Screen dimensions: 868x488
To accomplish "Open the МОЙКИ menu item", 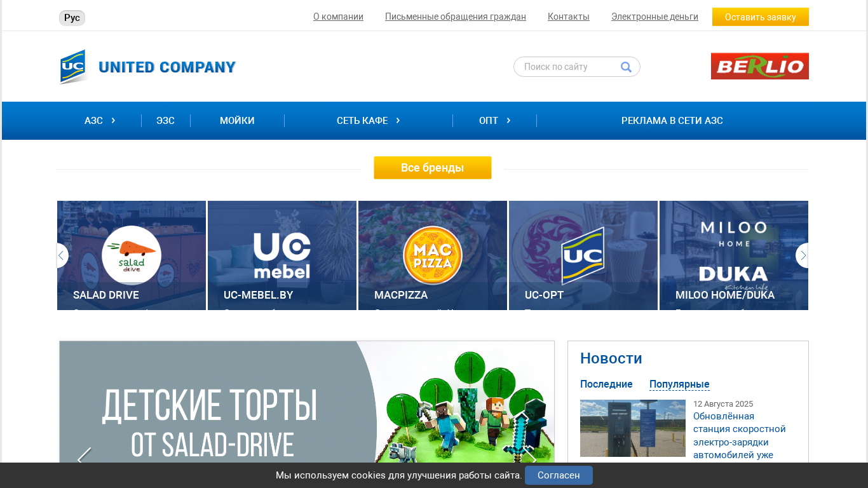I will pyautogui.click(x=237, y=121).
